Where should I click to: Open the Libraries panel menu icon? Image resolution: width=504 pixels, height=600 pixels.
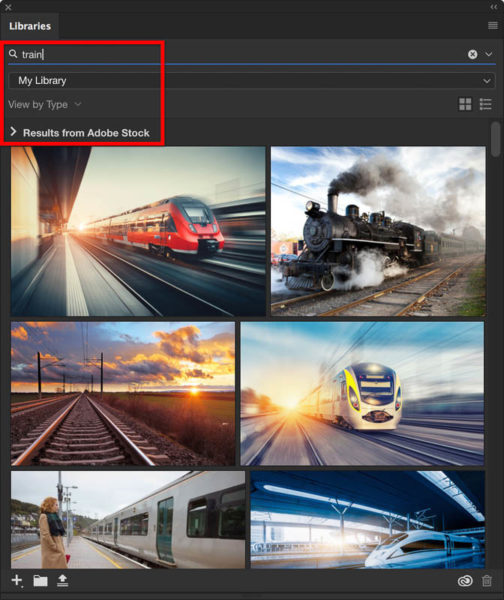pos(493,26)
